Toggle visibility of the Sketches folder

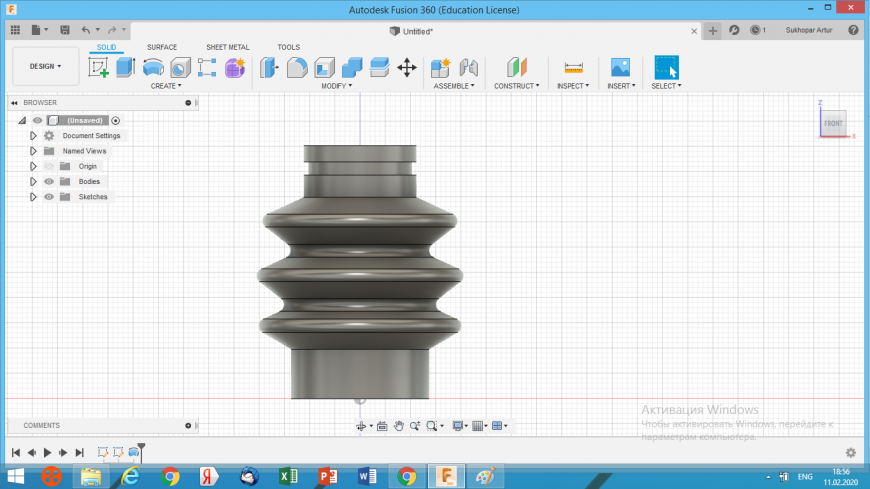[49, 197]
